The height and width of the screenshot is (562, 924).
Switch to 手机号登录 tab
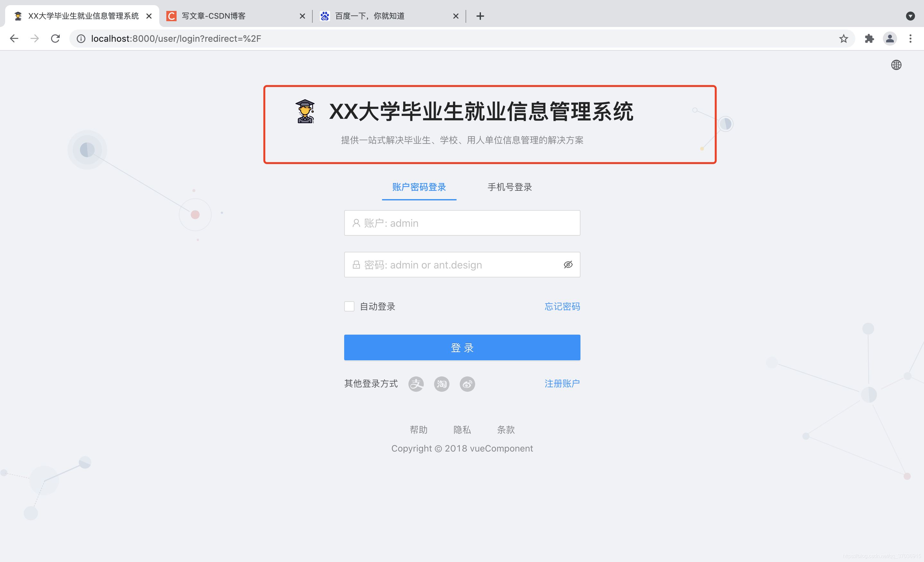pos(509,187)
